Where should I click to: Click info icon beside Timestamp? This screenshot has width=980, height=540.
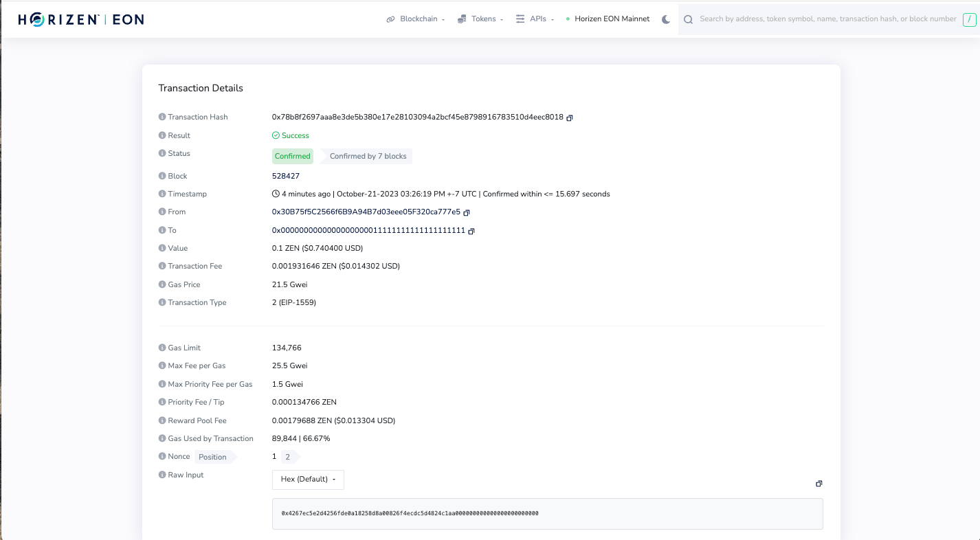pos(162,194)
